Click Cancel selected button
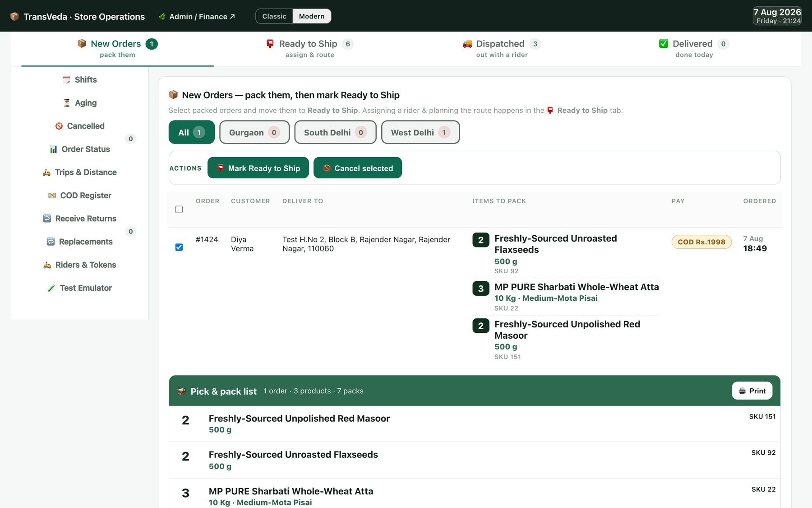 358,168
